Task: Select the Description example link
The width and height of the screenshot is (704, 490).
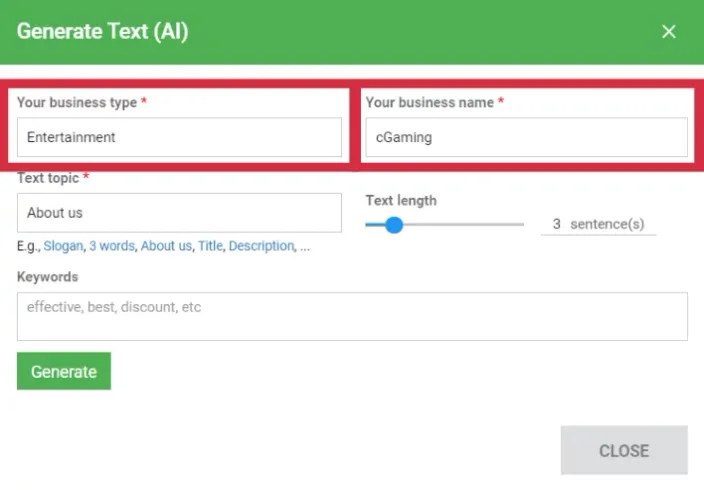Action: [x=261, y=246]
